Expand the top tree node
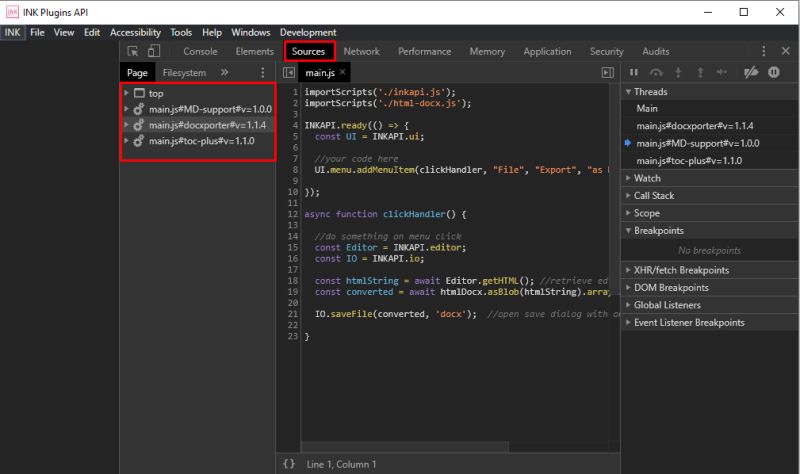Viewport: 800px width, 474px height. [126, 93]
